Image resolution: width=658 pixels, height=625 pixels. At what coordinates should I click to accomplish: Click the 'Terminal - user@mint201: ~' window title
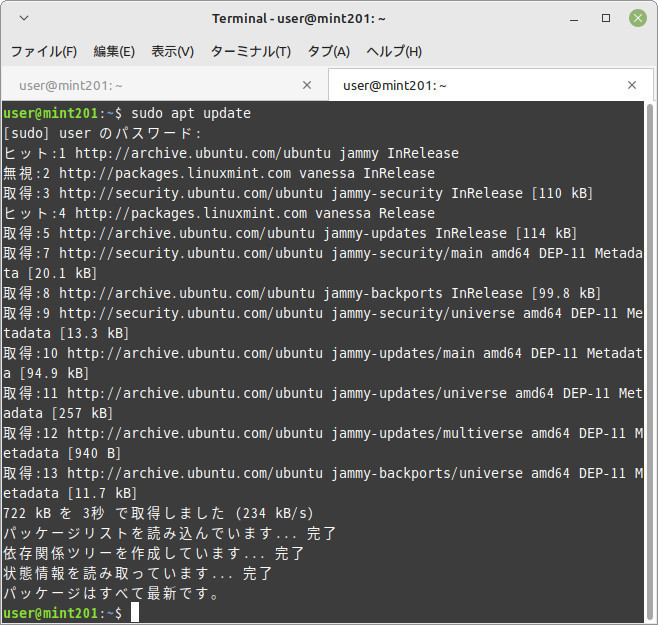click(x=299, y=18)
